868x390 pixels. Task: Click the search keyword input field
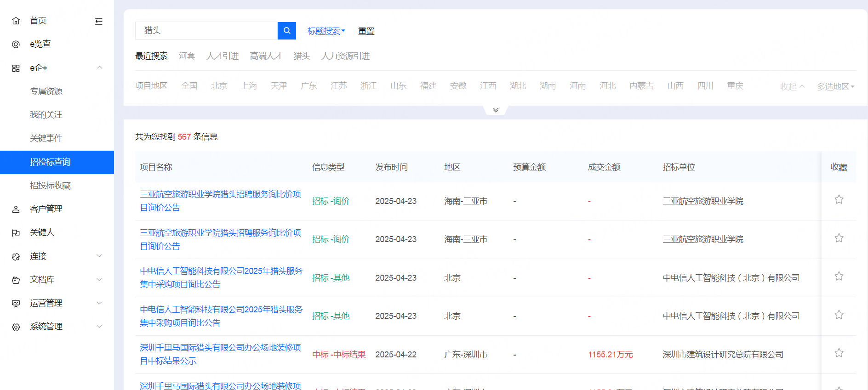point(206,31)
